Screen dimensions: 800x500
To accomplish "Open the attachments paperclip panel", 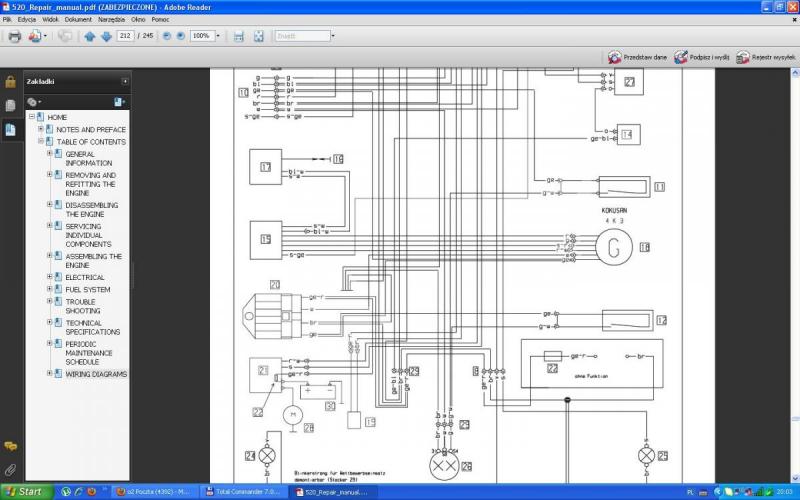I will pyautogui.click(x=10, y=468).
